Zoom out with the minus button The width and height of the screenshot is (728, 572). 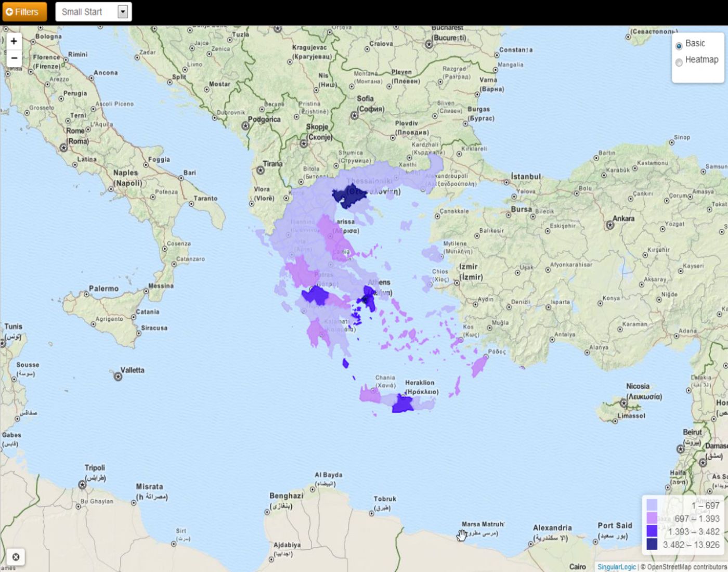coord(14,58)
